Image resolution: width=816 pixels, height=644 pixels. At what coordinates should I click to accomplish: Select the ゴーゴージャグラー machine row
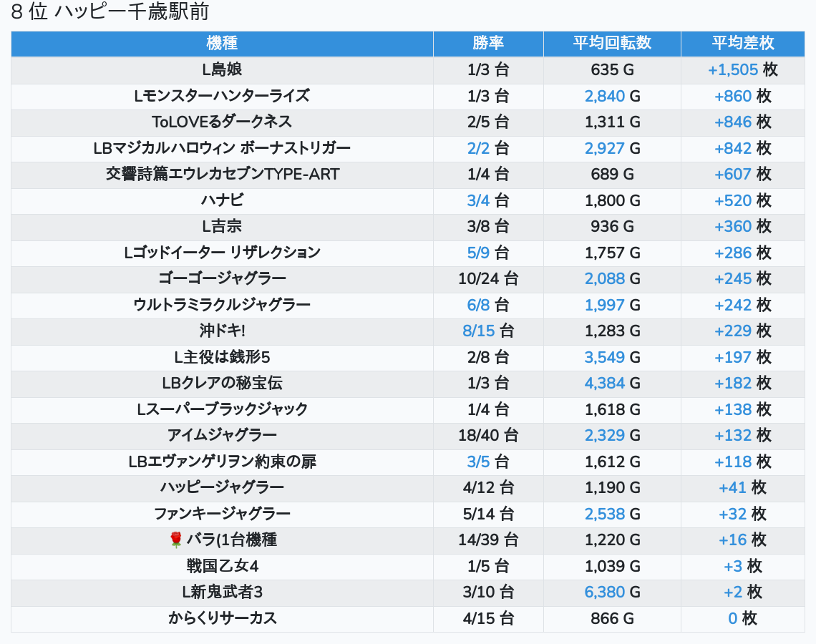pyautogui.click(x=222, y=279)
